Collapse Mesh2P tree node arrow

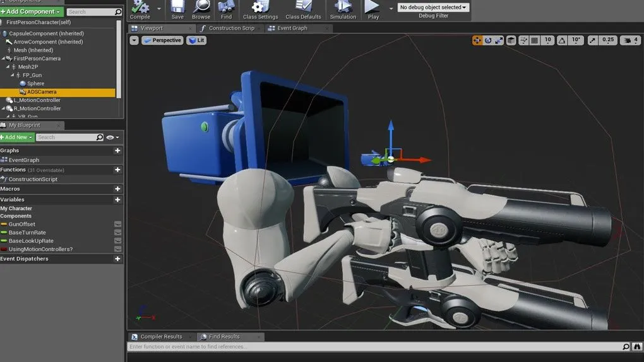coord(8,66)
